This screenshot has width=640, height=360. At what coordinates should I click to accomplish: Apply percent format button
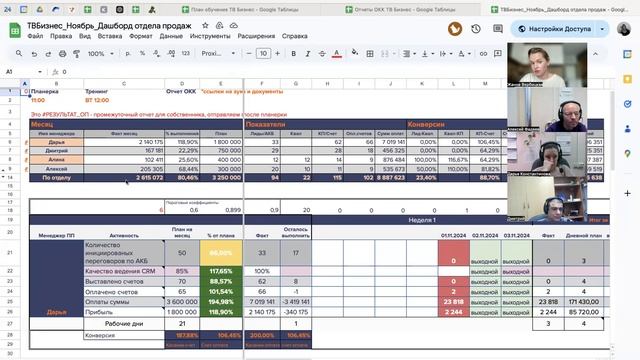click(142, 53)
